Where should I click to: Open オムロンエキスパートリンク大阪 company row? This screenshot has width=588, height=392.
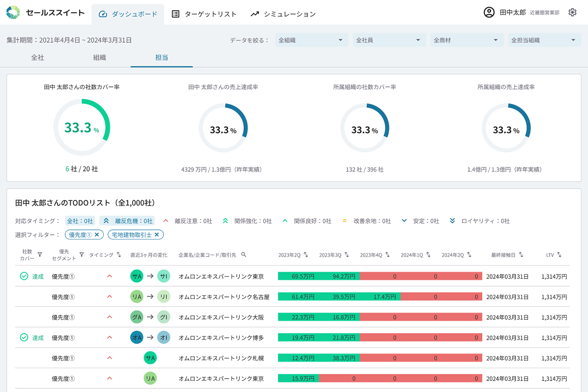point(292,317)
